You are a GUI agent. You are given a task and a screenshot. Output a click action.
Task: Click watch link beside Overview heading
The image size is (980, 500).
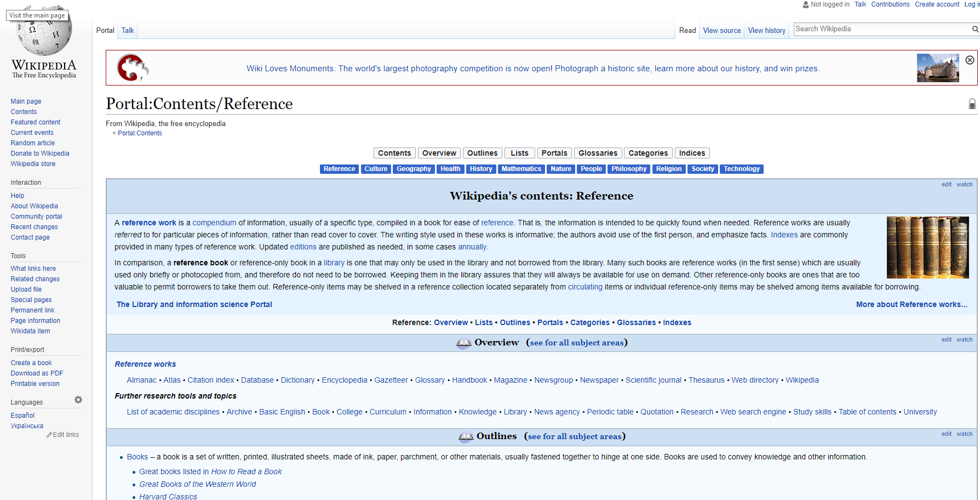tap(964, 339)
